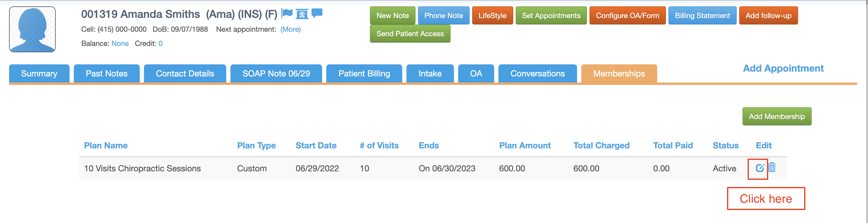Click the chat bubble icon by patient name
Screen dimensions: 868x223
[x=317, y=14]
